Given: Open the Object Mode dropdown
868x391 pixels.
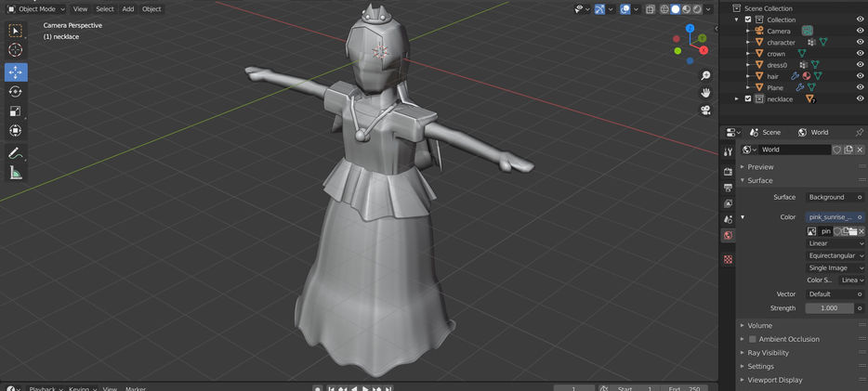Looking at the screenshot, I should click(36, 9).
